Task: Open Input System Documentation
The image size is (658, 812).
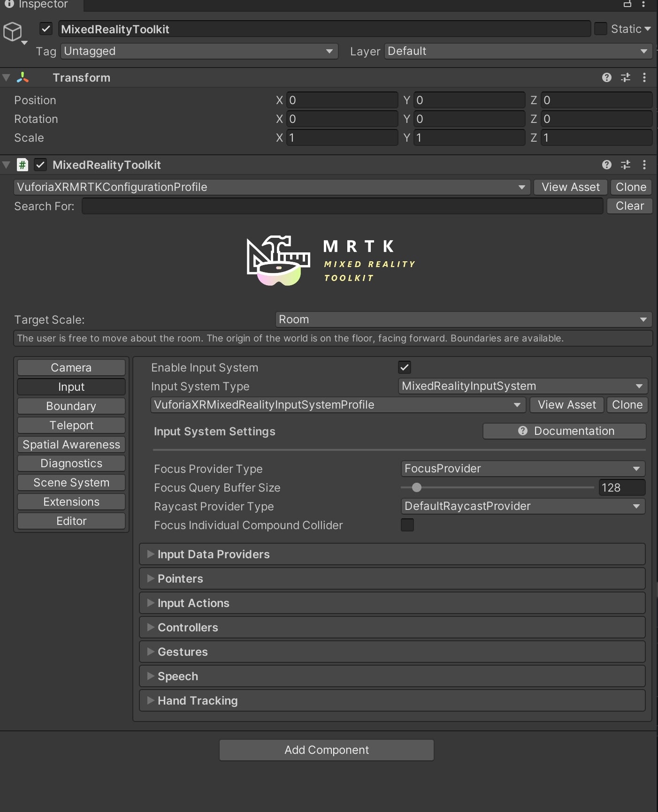Action: click(565, 431)
